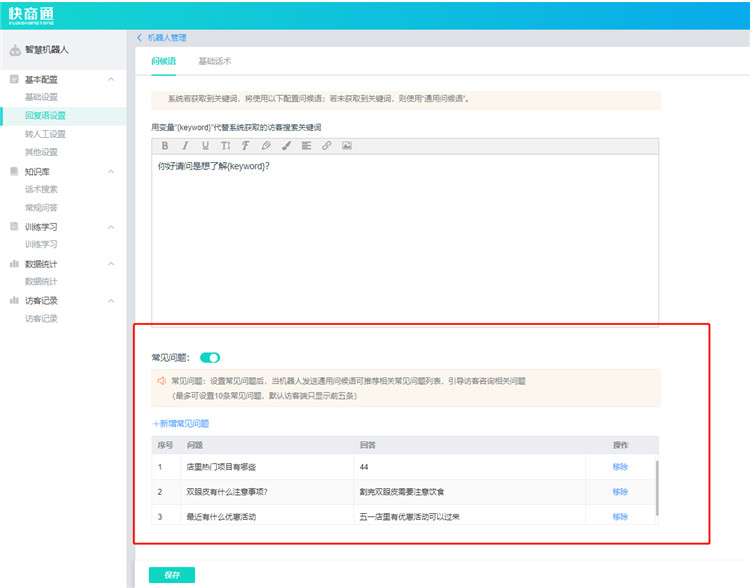Remove the 店里热门项目有哪些 question
750x588 pixels.
tap(620, 466)
